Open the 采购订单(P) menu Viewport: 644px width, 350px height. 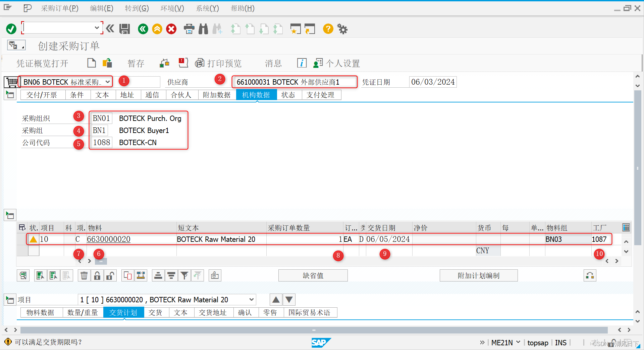pos(60,8)
